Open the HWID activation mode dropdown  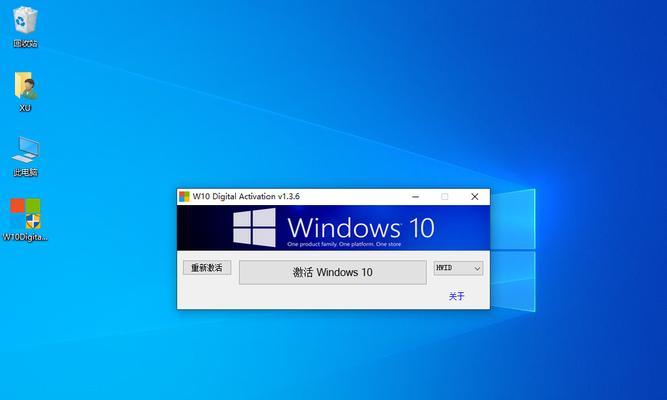pos(458,268)
